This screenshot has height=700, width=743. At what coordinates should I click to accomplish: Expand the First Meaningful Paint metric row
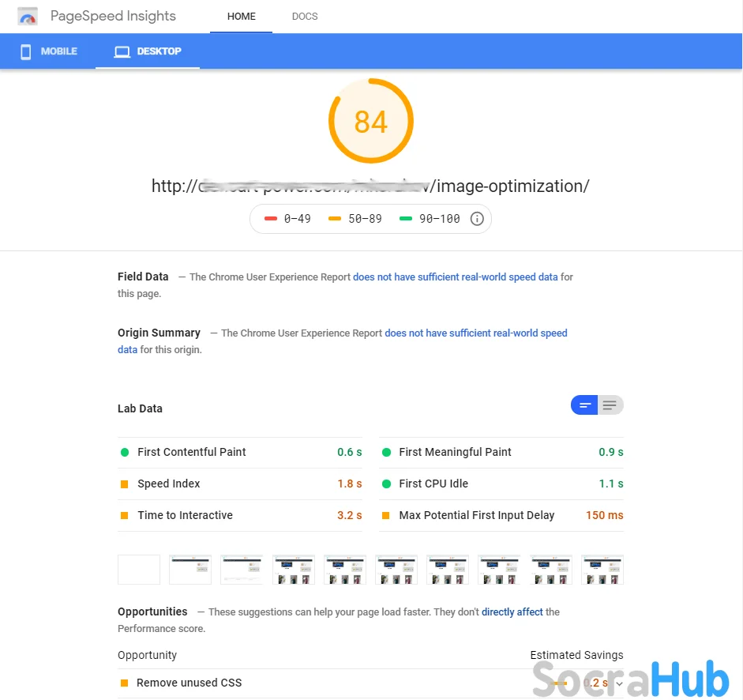[x=501, y=453]
